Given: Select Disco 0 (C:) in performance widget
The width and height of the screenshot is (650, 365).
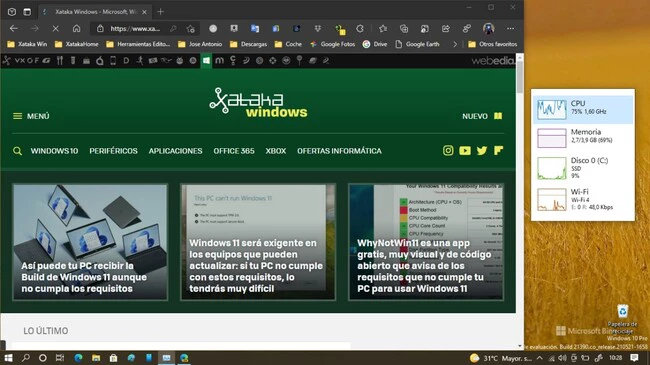Looking at the screenshot, I should [x=582, y=168].
